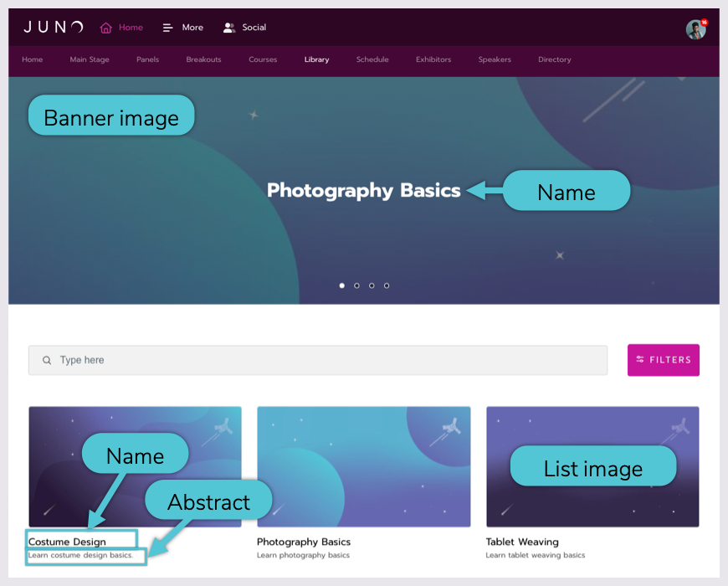The height and width of the screenshot is (586, 728).
Task: Click the red notification badge on avatar
Action: pyautogui.click(x=704, y=23)
